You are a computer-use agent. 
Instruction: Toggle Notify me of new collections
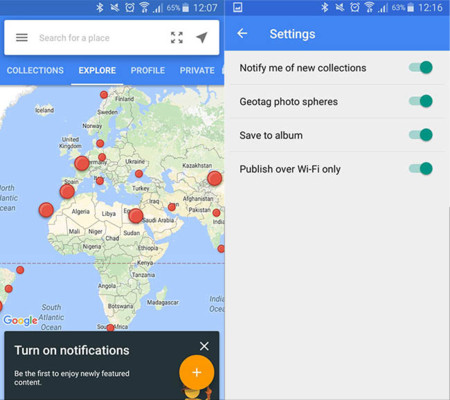[421, 67]
